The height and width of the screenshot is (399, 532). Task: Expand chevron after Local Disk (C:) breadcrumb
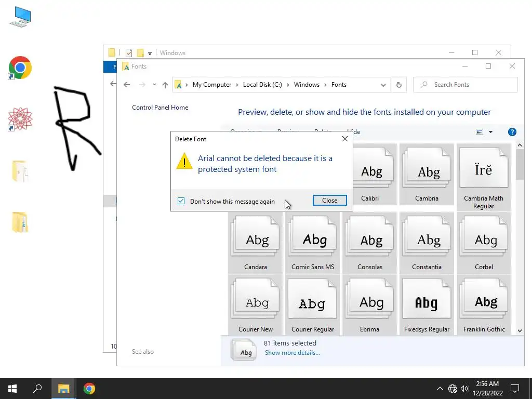(288, 85)
